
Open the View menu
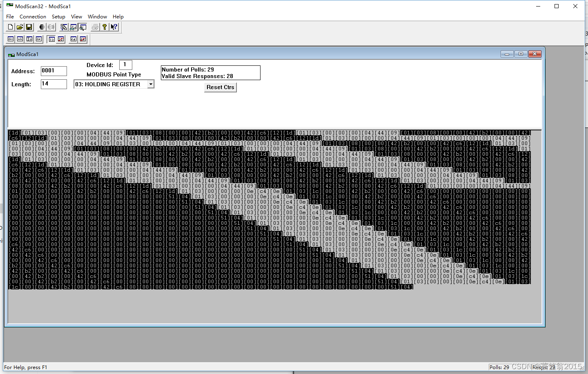[76, 17]
